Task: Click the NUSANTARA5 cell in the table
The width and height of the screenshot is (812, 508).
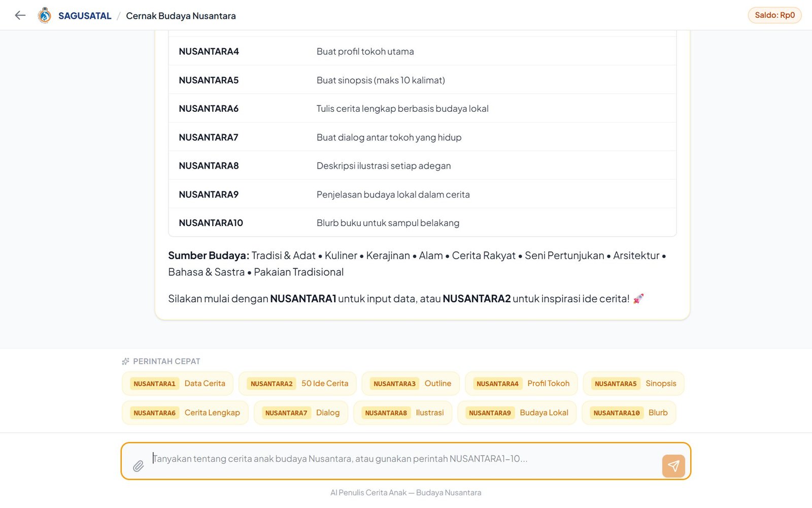Action: [x=209, y=80]
